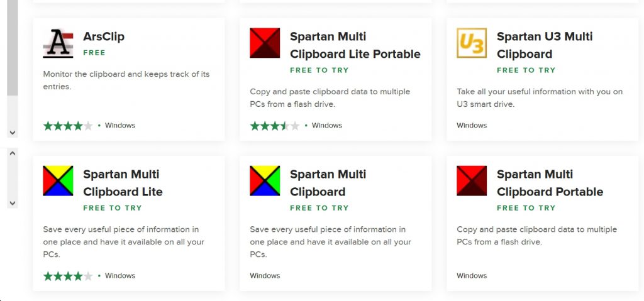Click Spartan Multi Clipboard Lite Portable star rating
644x301 pixels.
coord(275,126)
